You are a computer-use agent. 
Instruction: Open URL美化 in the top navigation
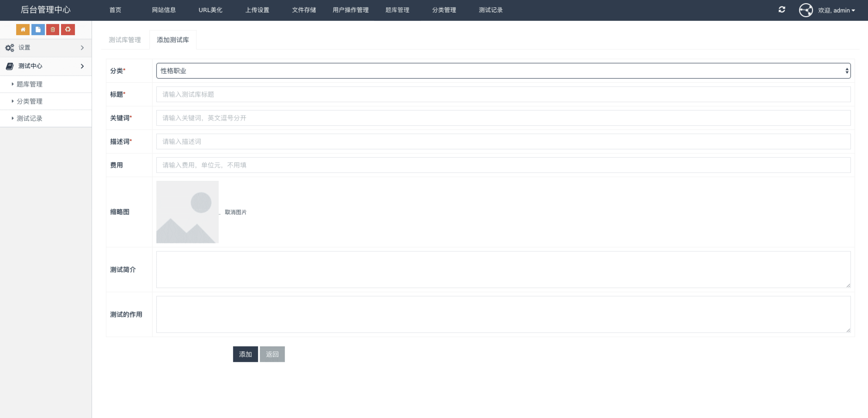(x=210, y=10)
